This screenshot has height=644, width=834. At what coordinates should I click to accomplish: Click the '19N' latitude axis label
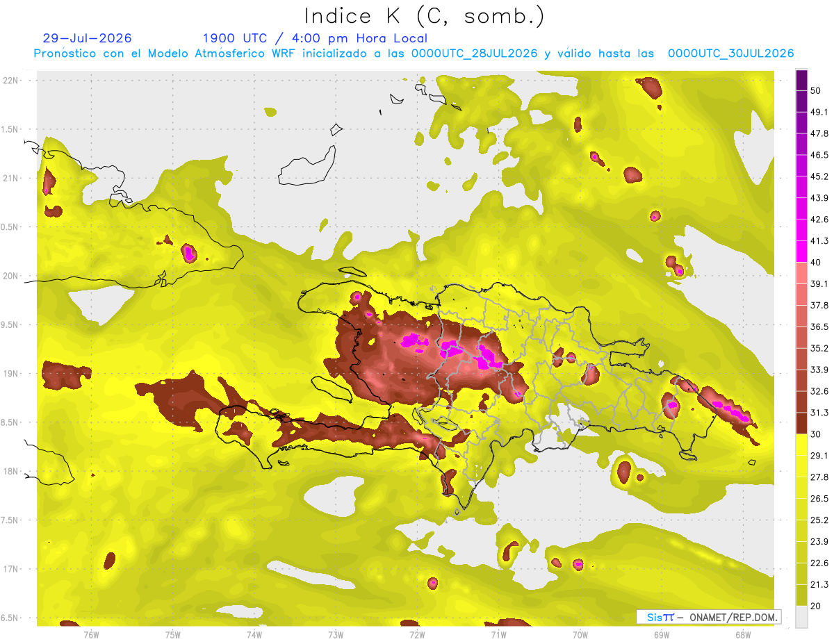click(10, 374)
